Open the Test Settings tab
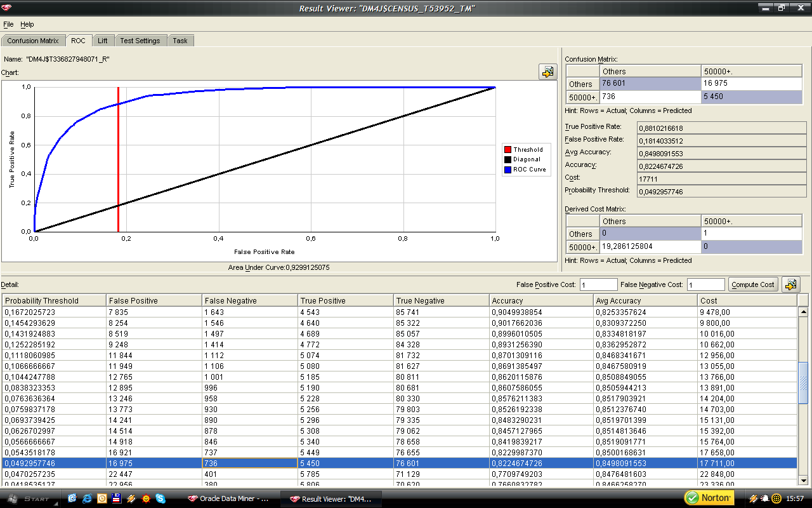812x508 pixels. click(x=140, y=41)
